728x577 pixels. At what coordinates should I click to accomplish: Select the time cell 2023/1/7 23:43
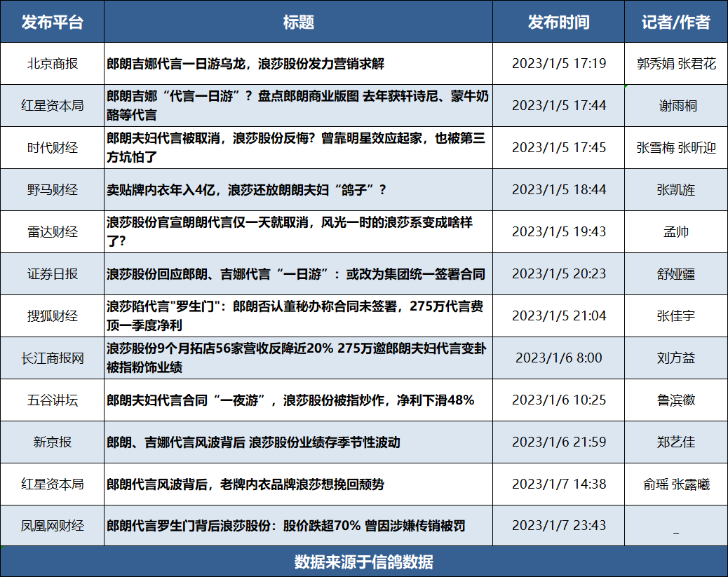(558, 526)
